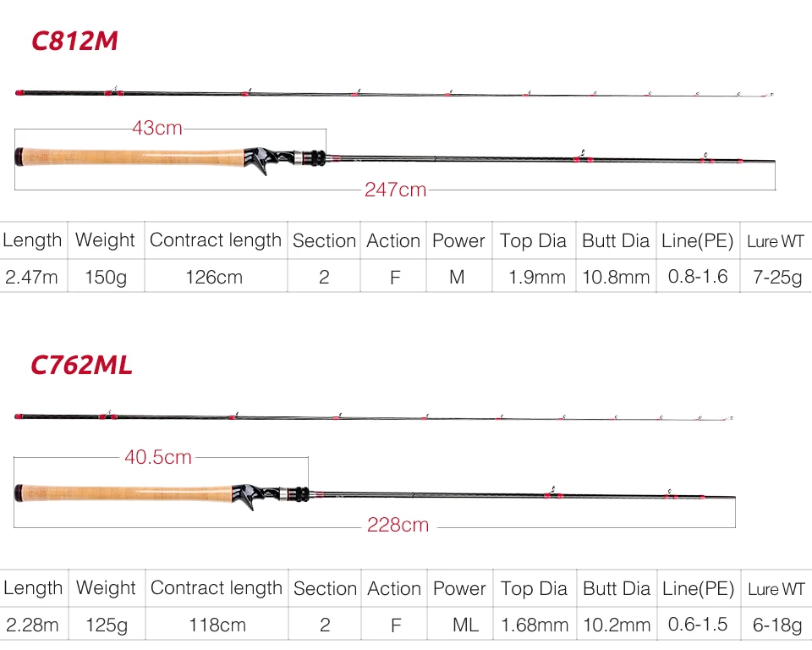Click the first table's Contract length header

tap(216, 240)
